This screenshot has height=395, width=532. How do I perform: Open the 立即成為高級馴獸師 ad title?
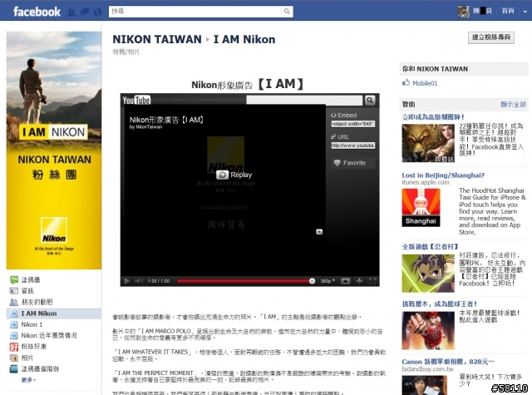tap(433, 117)
